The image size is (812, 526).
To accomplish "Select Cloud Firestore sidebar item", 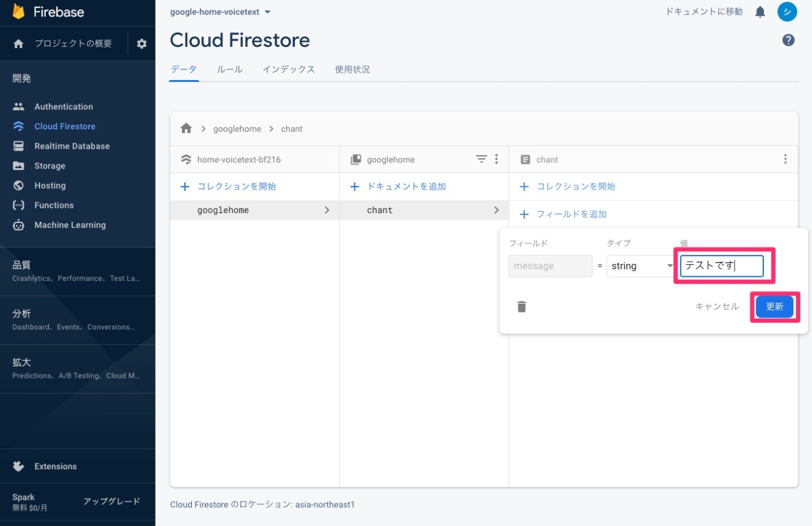I will 64,126.
